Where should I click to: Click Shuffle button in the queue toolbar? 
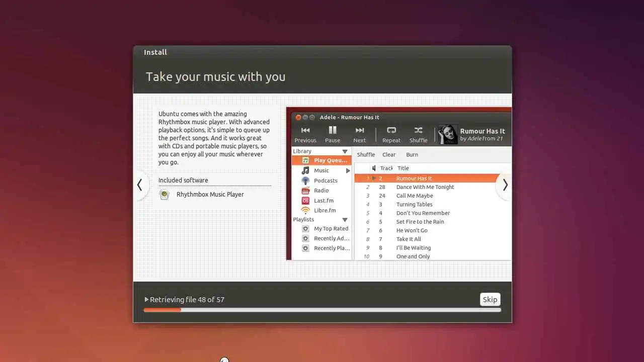pyautogui.click(x=366, y=155)
